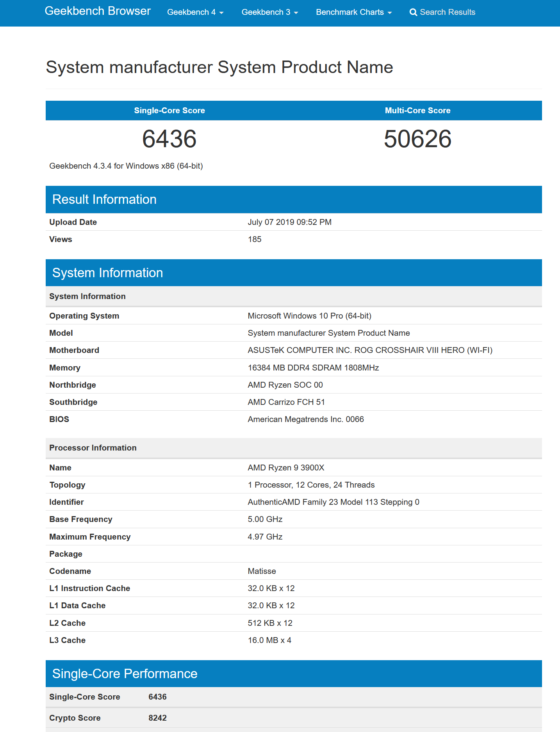
Task: Open the Geekbench 4 dropdown menu
Action: 195,12
